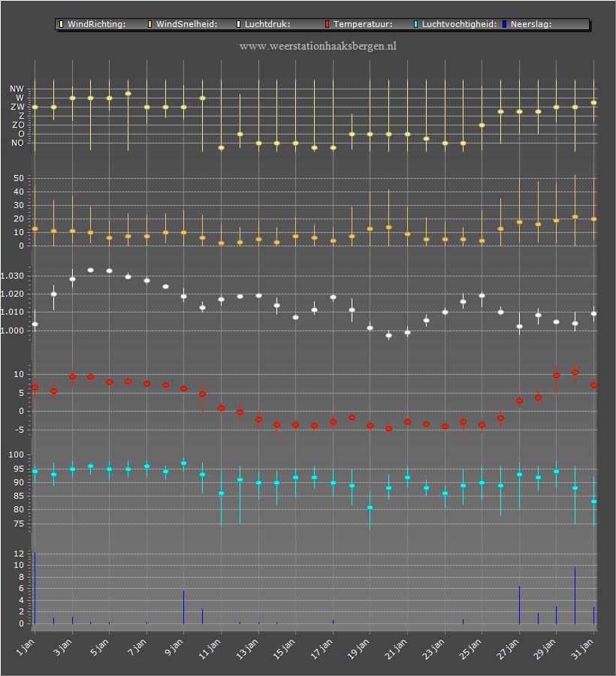
Task: Click the blue precipitation bar on 1 jan
Action: 35,588
